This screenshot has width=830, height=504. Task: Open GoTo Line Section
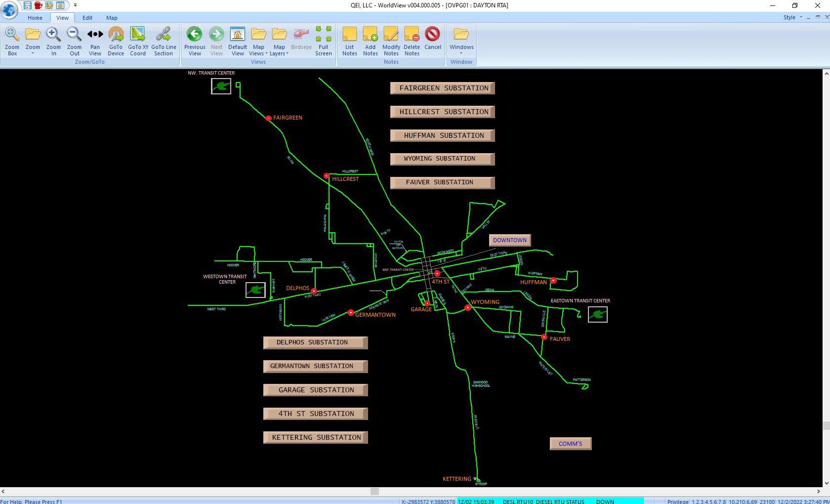(x=164, y=42)
